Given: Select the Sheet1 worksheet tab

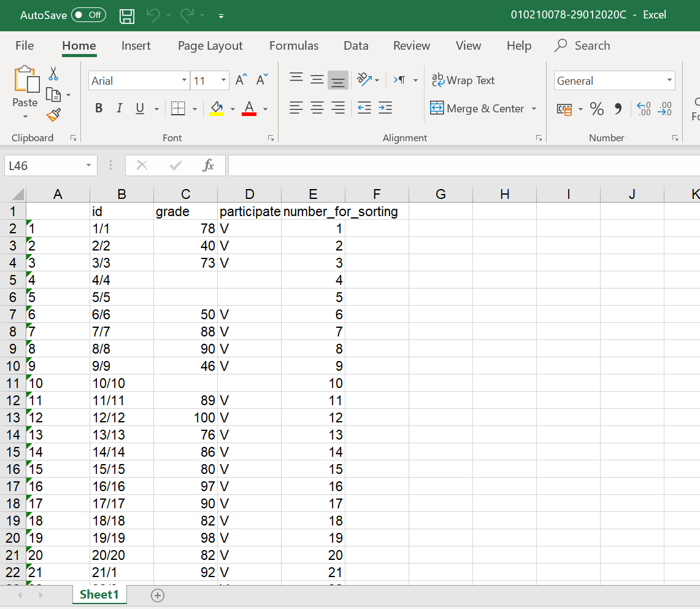Looking at the screenshot, I should (x=99, y=595).
